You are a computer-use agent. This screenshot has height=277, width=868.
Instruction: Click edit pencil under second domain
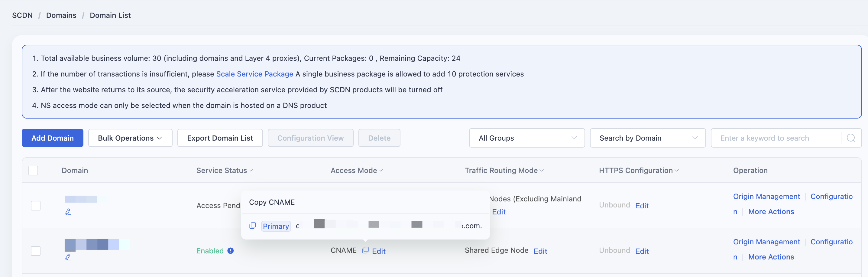pos(68,257)
